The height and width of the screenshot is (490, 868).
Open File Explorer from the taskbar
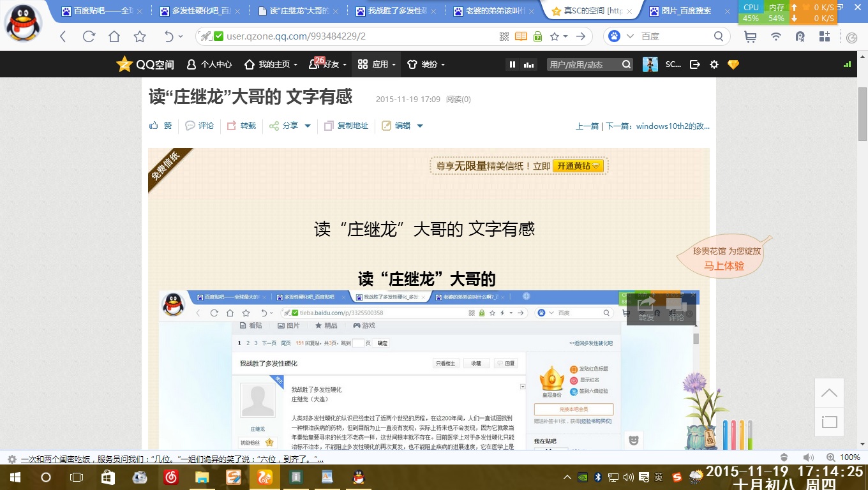tap(202, 477)
